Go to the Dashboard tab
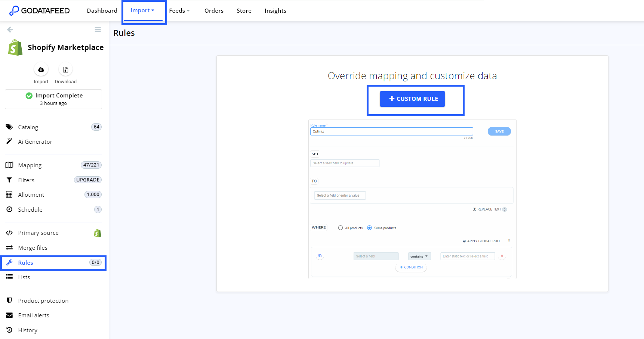This screenshot has height=339, width=644. (102, 10)
